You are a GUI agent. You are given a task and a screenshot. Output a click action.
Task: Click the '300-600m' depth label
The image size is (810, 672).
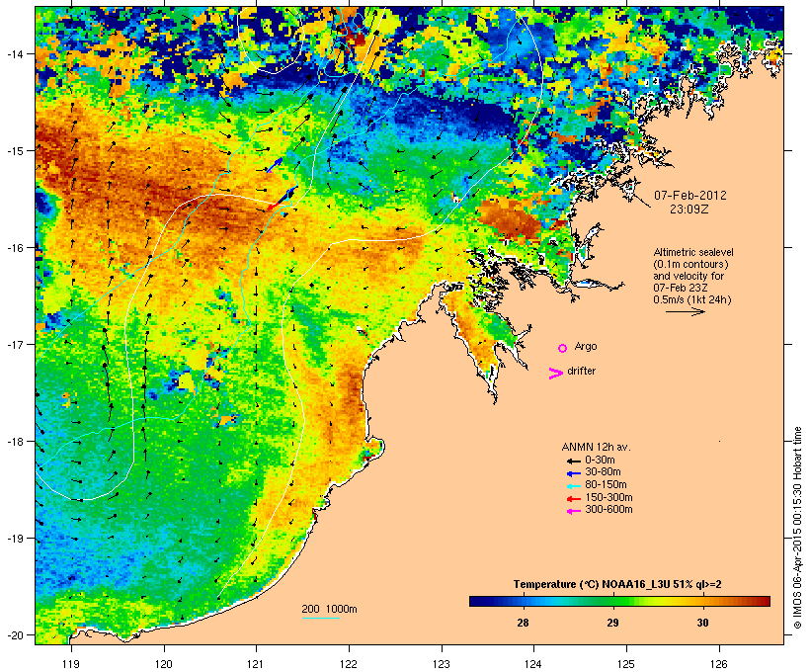pos(609,510)
